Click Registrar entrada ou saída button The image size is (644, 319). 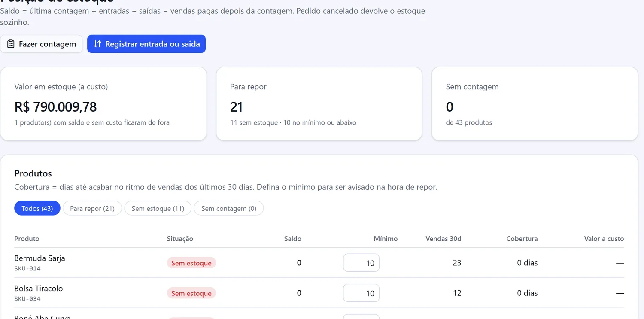[x=146, y=44]
